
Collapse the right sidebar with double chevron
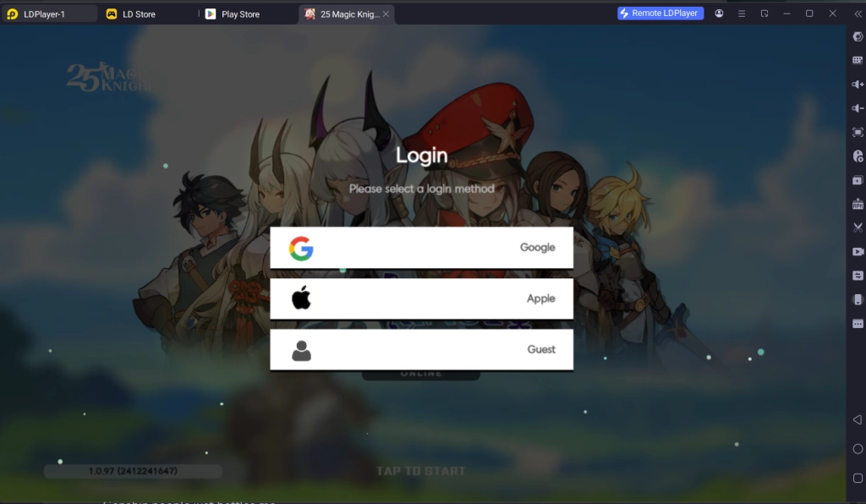(x=858, y=14)
